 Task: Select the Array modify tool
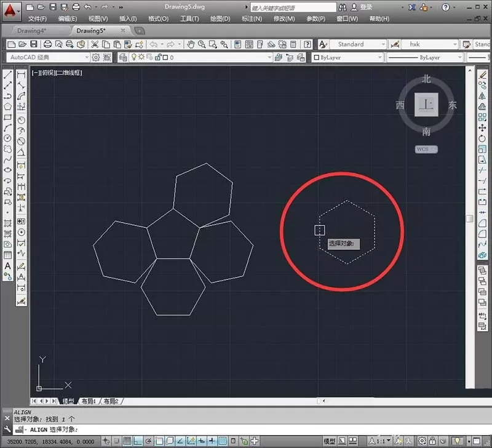point(482,117)
